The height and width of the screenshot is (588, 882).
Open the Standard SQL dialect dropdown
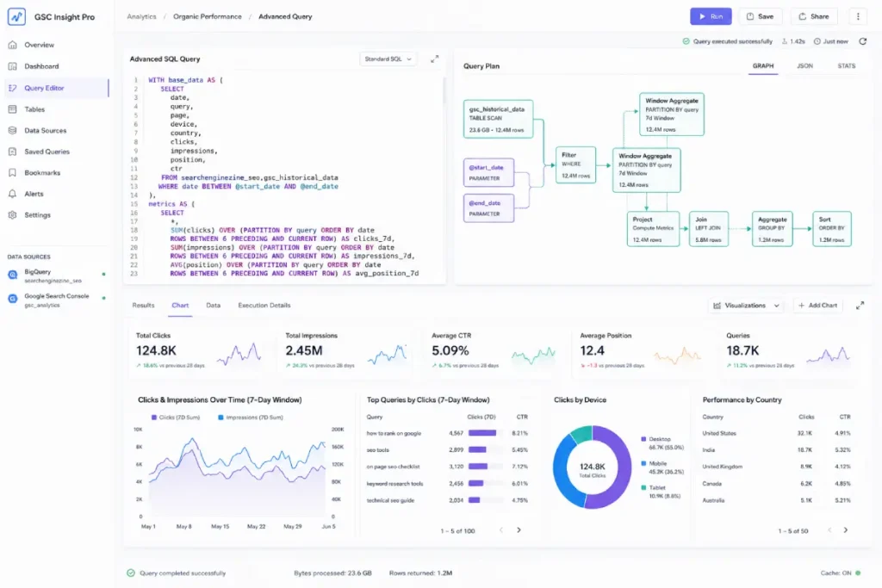[x=388, y=59]
